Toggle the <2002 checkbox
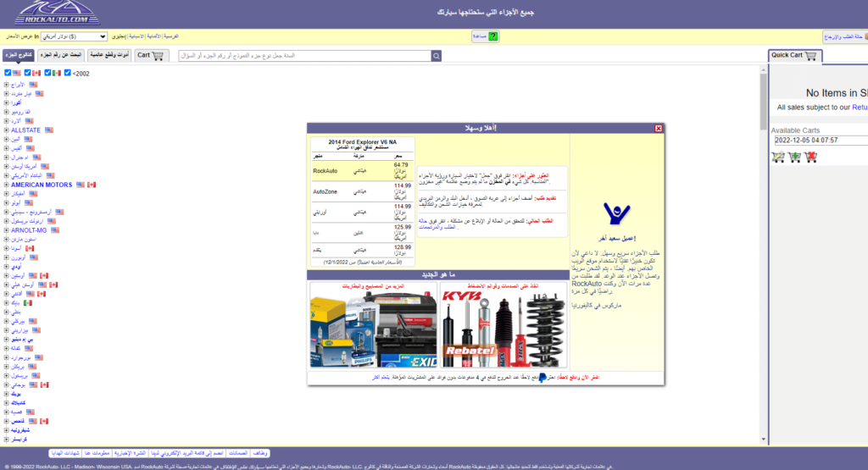Screen dimensions: 868x470 pyautogui.click(x=68, y=73)
